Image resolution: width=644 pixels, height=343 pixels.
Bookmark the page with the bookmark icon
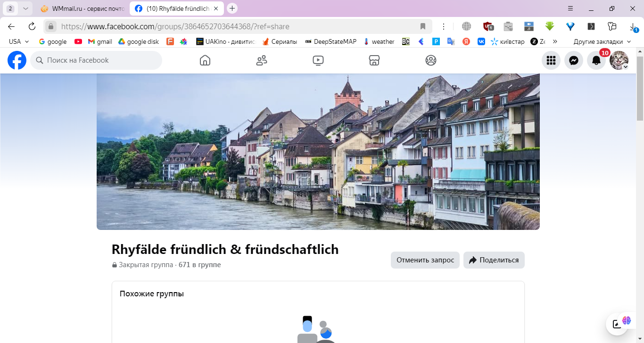(423, 26)
